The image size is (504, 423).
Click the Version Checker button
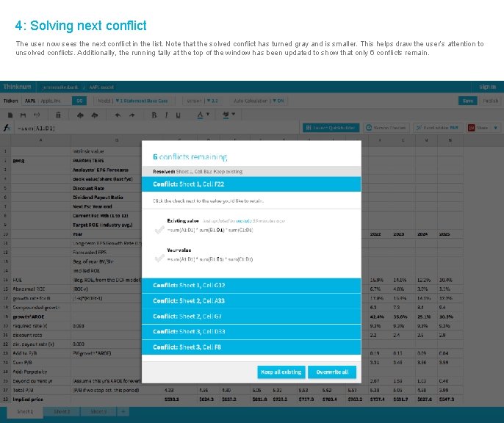click(x=386, y=128)
